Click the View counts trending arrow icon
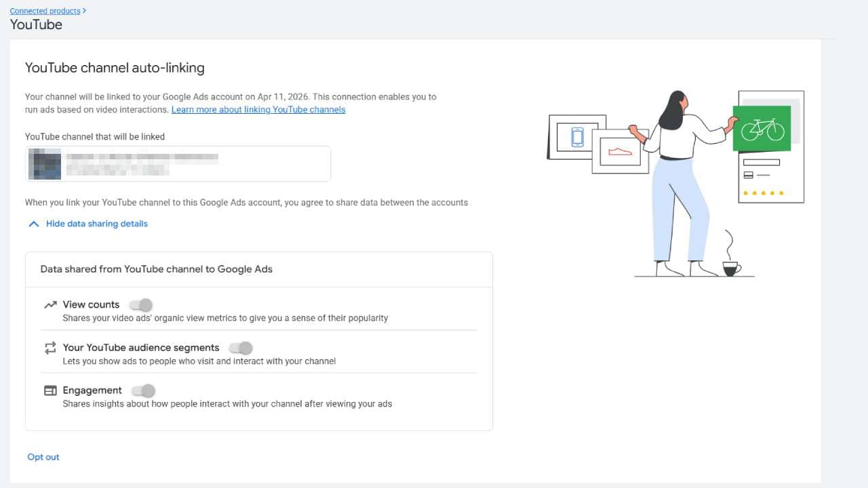 (50, 305)
